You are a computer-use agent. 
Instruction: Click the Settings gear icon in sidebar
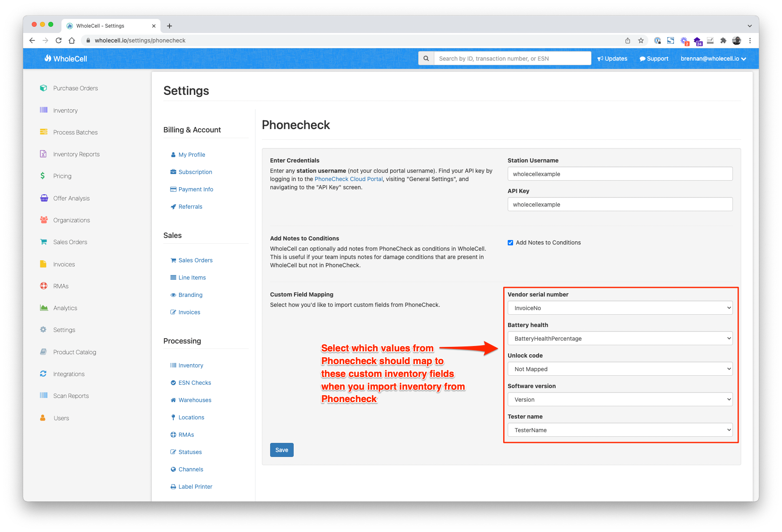[43, 330]
